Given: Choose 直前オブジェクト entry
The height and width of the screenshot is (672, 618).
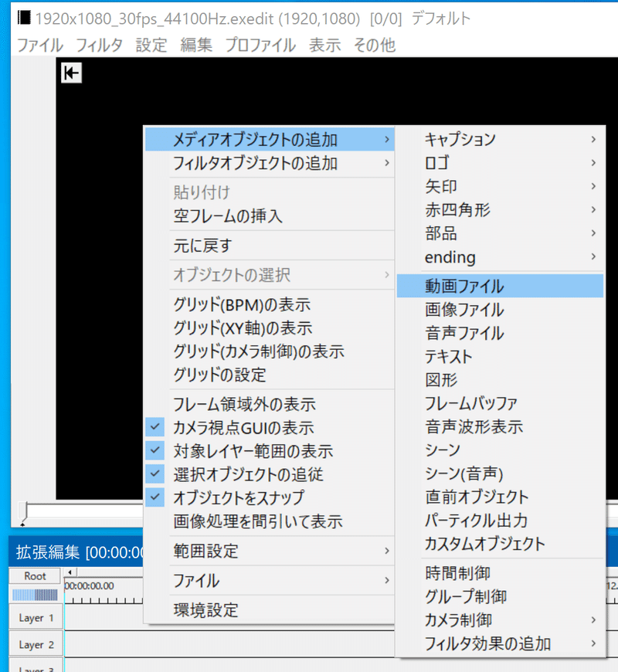Looking at the screenshot, I should pos(500,497).
